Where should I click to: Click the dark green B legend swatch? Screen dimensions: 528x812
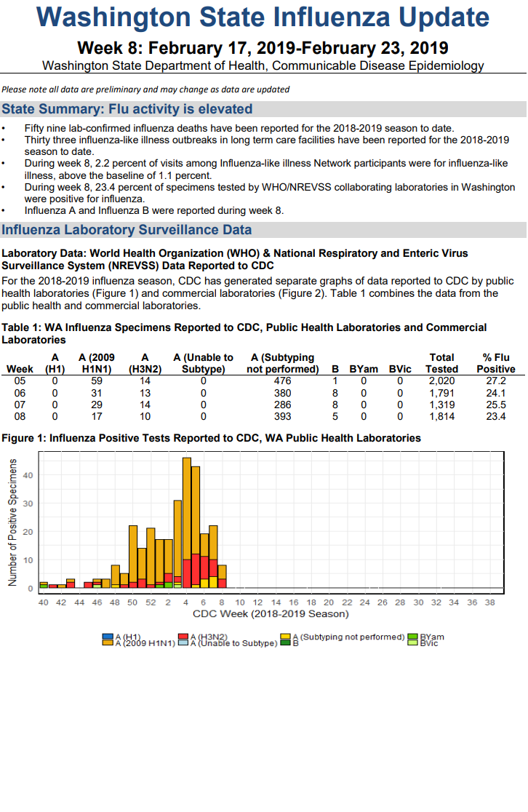(x=285, y=642)
